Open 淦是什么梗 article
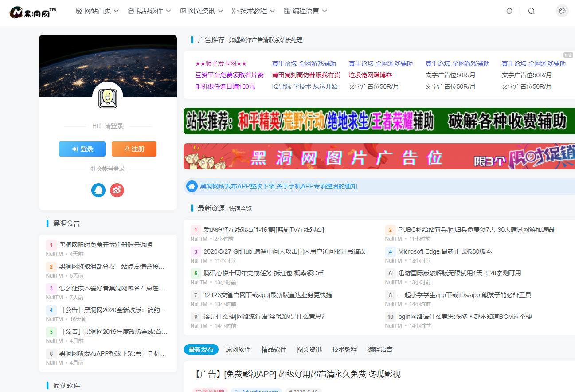The width and height of the screenshot is (575, 392). (x=264, y=317)
